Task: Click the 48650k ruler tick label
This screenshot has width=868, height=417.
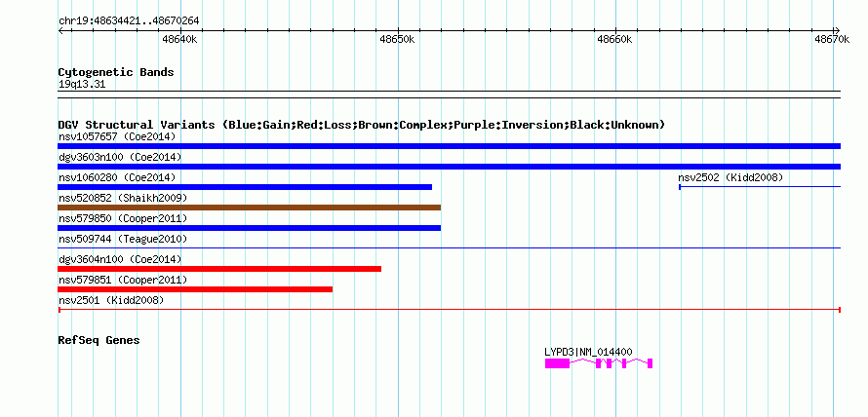Action: tap(397, 39)
